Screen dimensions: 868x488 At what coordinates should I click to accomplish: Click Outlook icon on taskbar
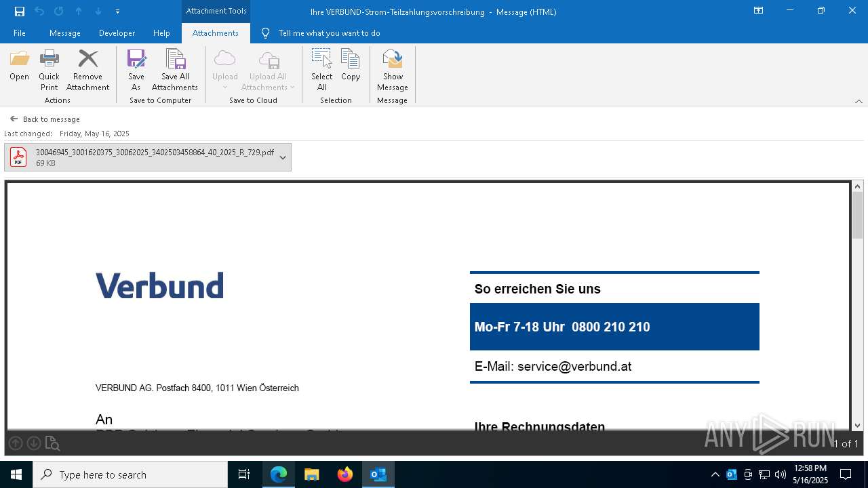point(378,474)
